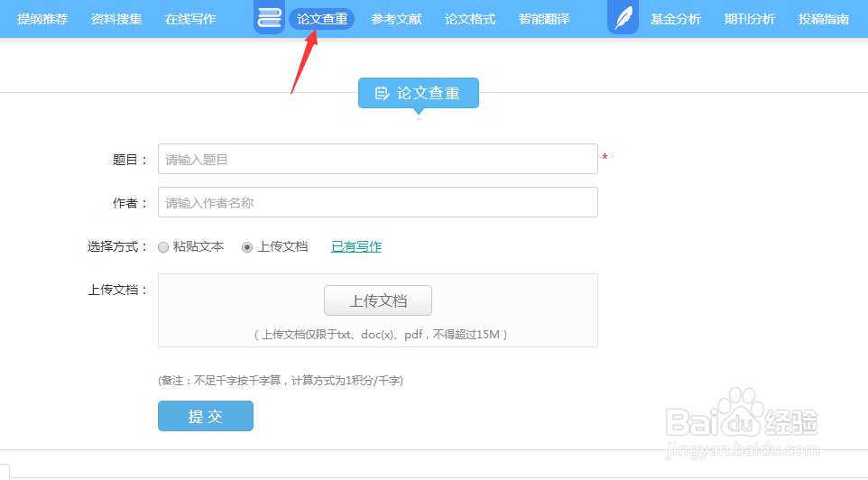Open the 资料搜集 menu item
Image resolution: width=868 pixels, height=480 pixels.
point(116,19)
